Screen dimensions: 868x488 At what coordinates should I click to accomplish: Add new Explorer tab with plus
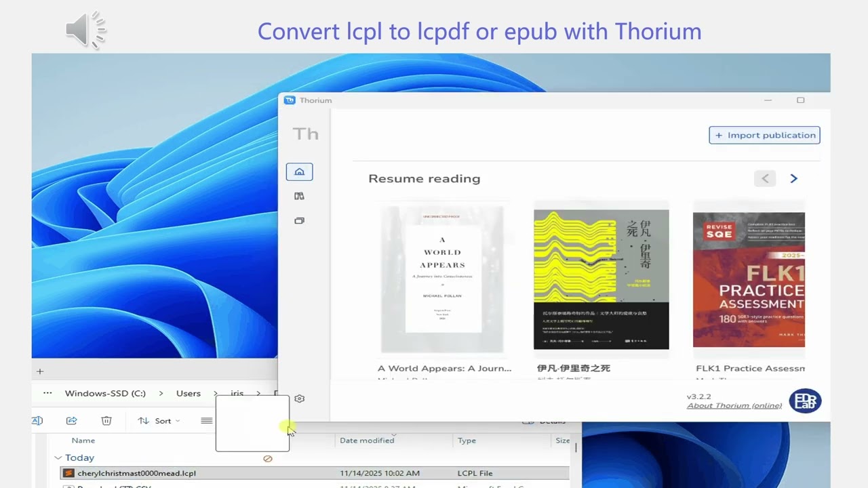click(x=40, y=371)
